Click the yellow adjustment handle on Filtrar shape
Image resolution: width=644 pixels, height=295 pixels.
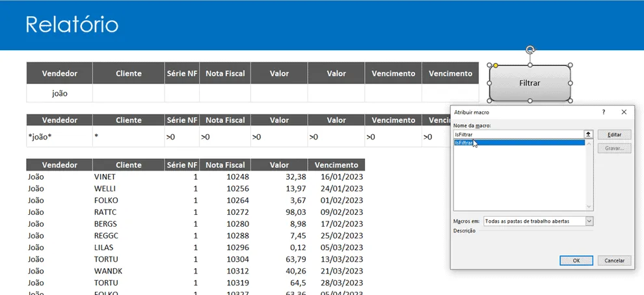click(496, 65)
